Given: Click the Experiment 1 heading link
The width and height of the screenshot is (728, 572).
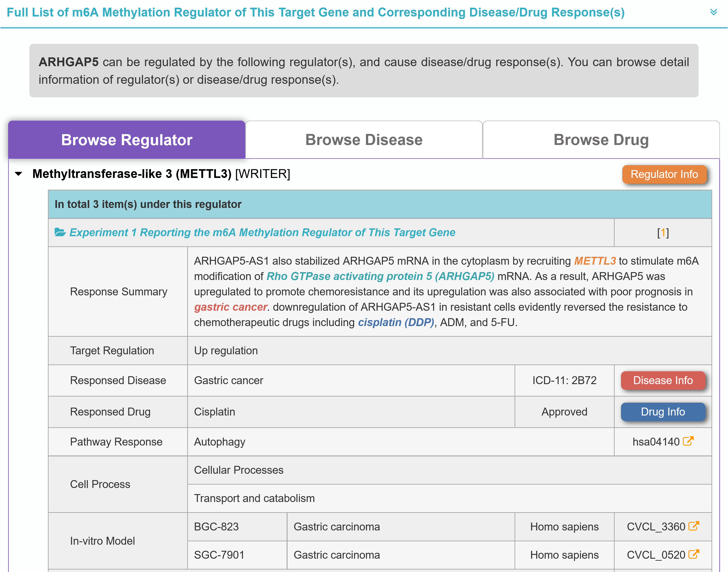Looking at the screenshot, I should click(x=262, y=232).
